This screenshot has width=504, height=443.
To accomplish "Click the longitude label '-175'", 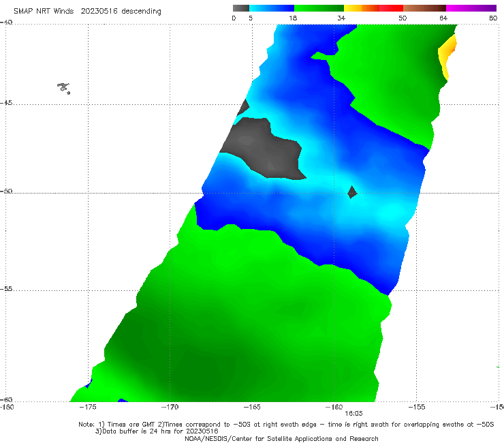I will 87,407.
